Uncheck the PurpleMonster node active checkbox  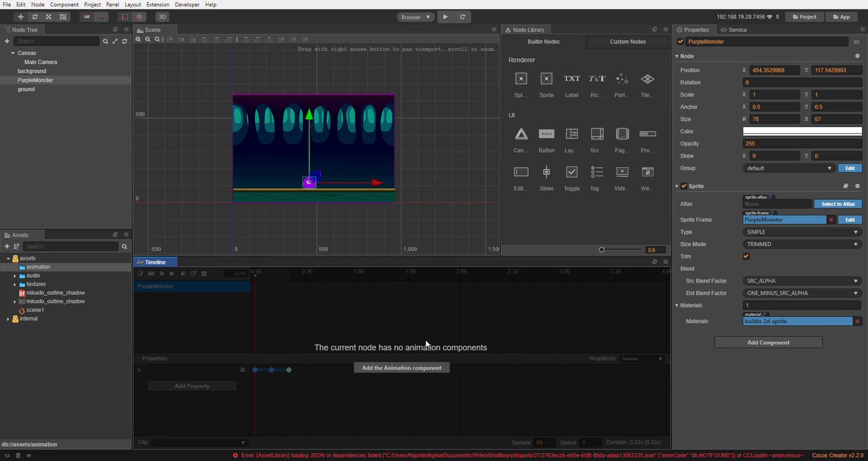(x=681, y=42)
